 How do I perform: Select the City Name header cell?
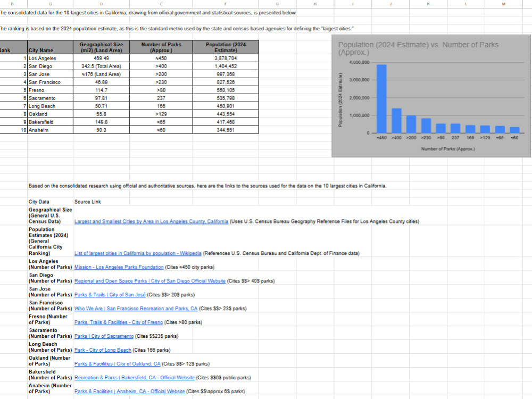50,47
